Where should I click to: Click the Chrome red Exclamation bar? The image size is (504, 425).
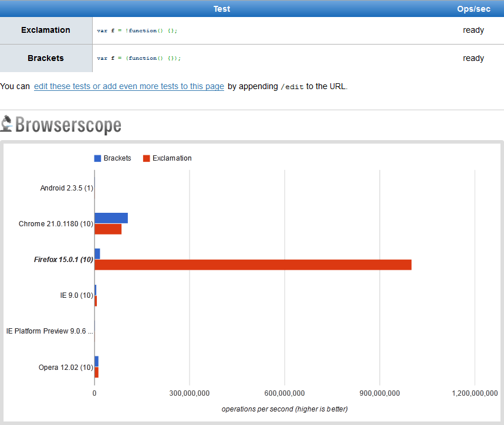tap(108, 229)
